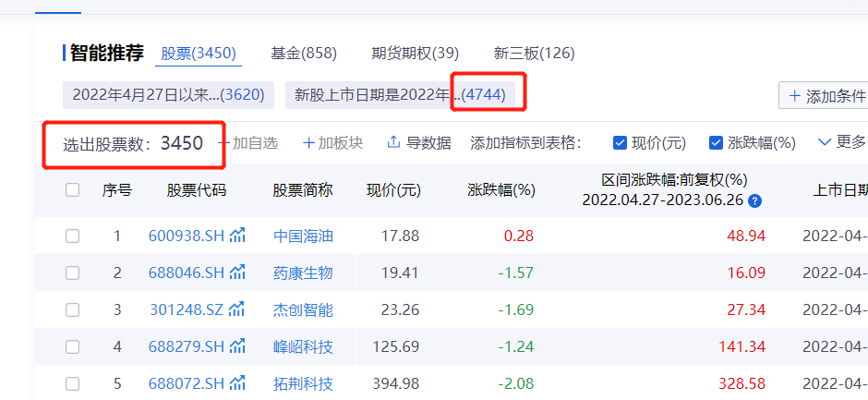This screenshot has width=868, height=400.
Task: Click 导数据 to export data
Action: [419, 143]
